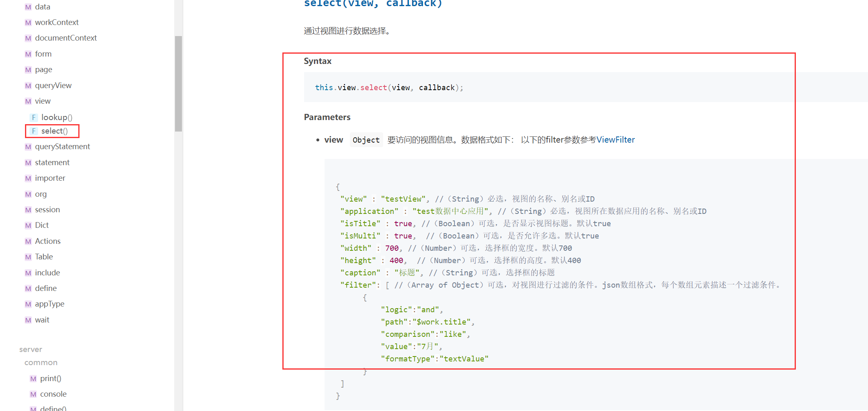Go to the define module
The height and width of the screenshot is (411, 868).
[x=45, y=288]
